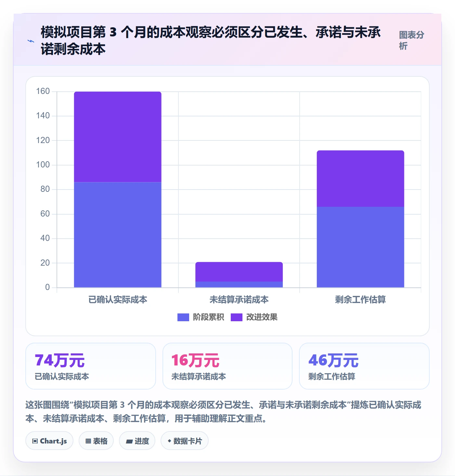Click the purple segment of 已确认实际成本 bar

pyautogui.click(x=118, y=137)
